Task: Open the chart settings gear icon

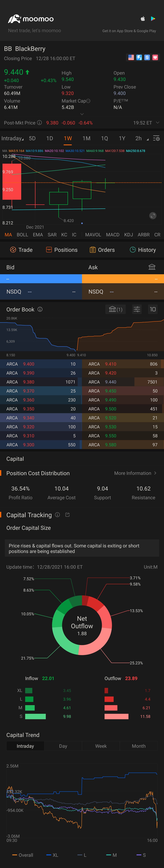Action: (x=156, y=138)
